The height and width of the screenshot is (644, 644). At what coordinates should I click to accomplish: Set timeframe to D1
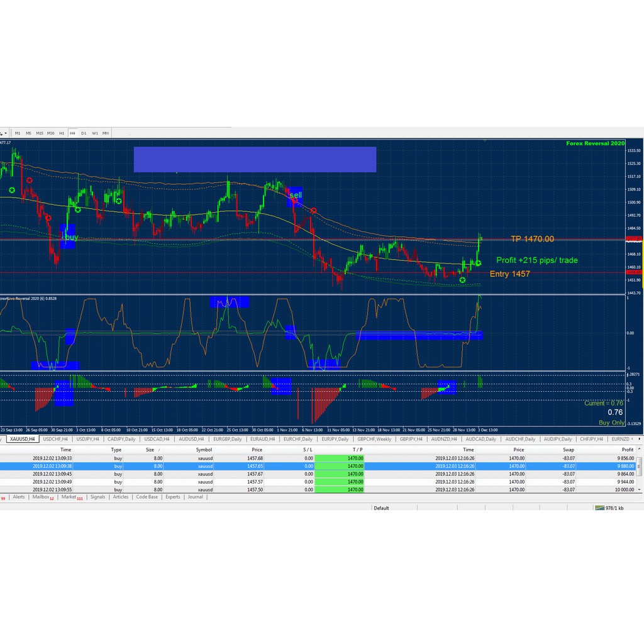click(84, 133)
